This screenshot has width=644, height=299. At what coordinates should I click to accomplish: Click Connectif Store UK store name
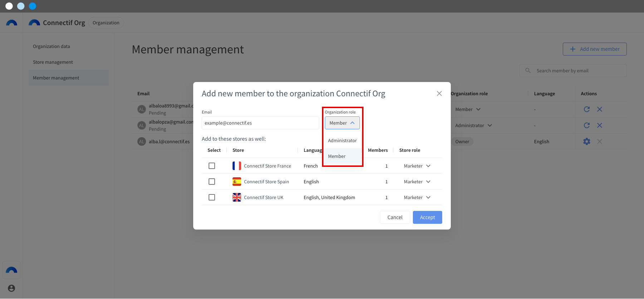tap(264, 197)
